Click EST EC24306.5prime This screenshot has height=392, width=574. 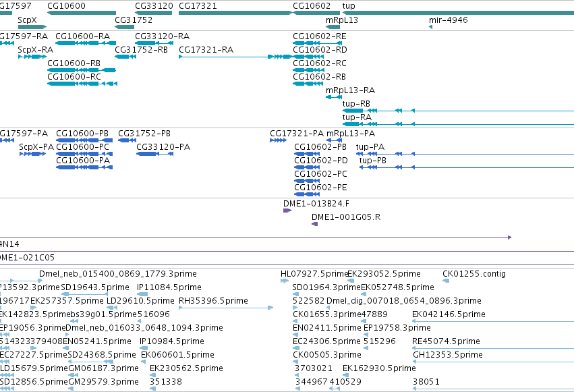coord(327,342)
